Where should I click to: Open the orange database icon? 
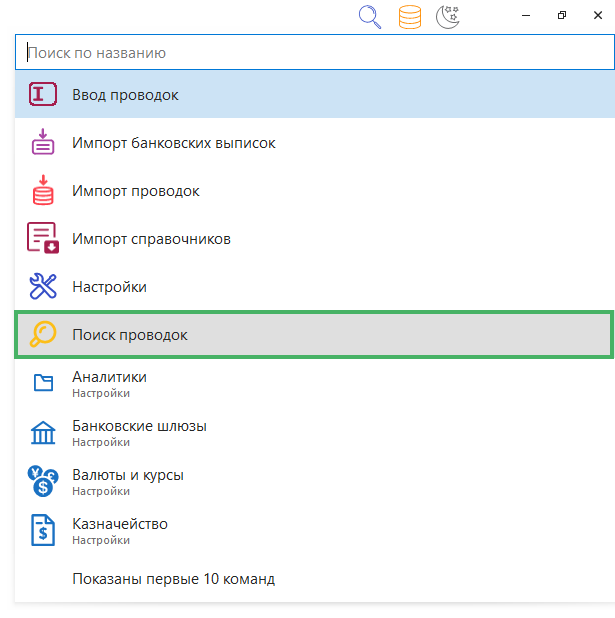click(409, 17)
